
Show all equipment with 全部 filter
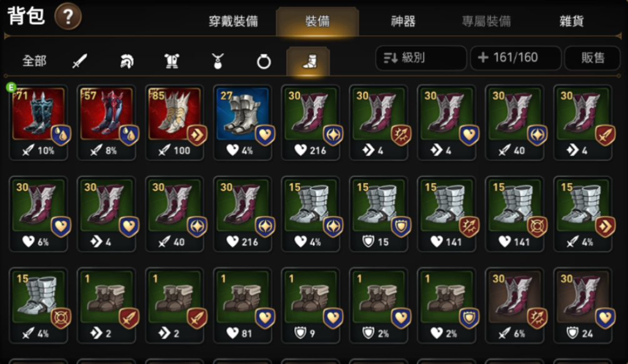pyautogui.click(x=34, y=61)
